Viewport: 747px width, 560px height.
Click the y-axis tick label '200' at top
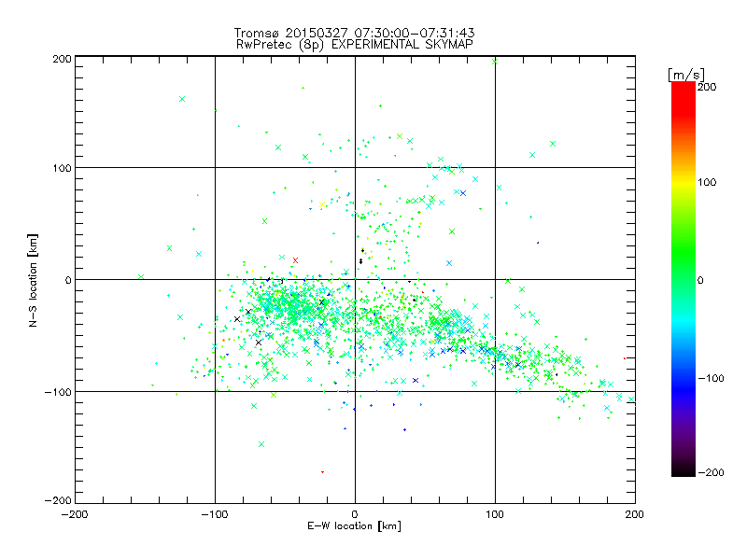[62, 59]
